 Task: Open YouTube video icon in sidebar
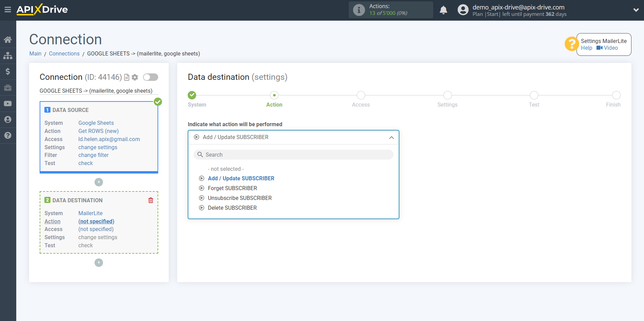(x=8, y=104)
